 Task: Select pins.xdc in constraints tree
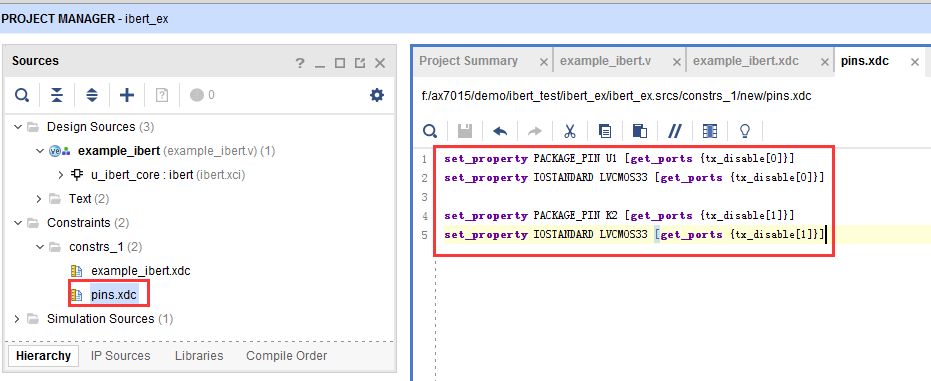[113, 294]
